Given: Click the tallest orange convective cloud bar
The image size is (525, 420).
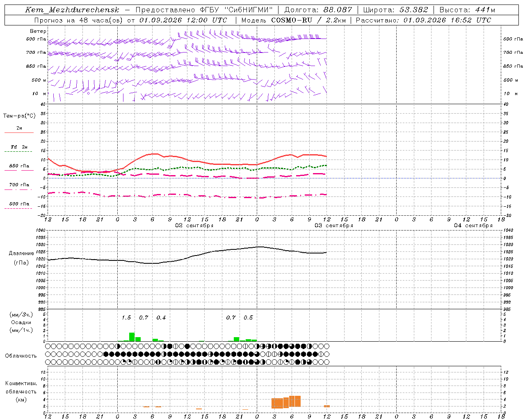Looking at the screenshot, I should tap(295, 401).
